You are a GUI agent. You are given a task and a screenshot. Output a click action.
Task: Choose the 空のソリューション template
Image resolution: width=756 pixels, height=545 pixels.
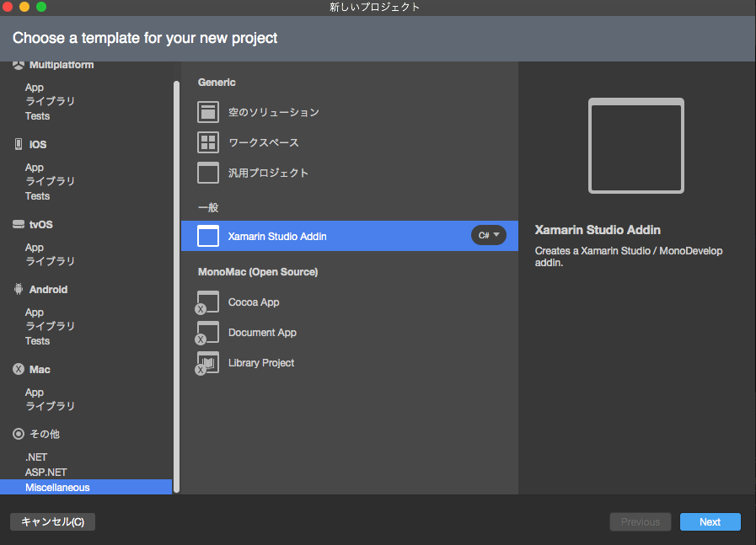point(350,112)
